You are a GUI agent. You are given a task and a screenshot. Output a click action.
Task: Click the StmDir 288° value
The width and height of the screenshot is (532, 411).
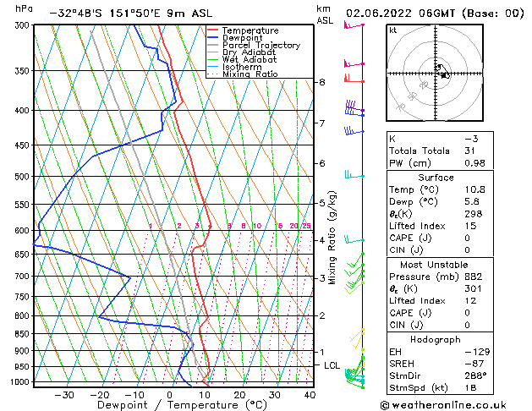[x=475, y=375]
